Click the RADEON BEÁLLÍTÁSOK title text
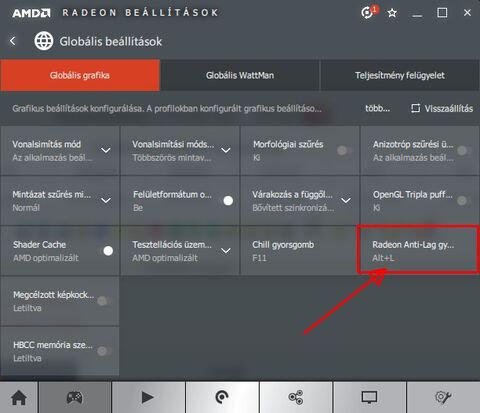Viewport: 480px width, 413px height. pyautogui.click(x=140, y=13)
